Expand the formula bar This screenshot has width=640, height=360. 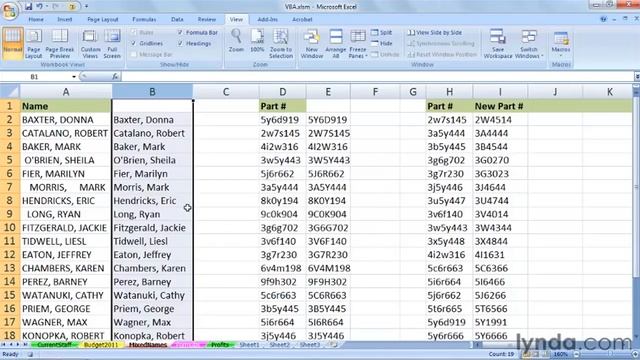(x=637, y=76)
